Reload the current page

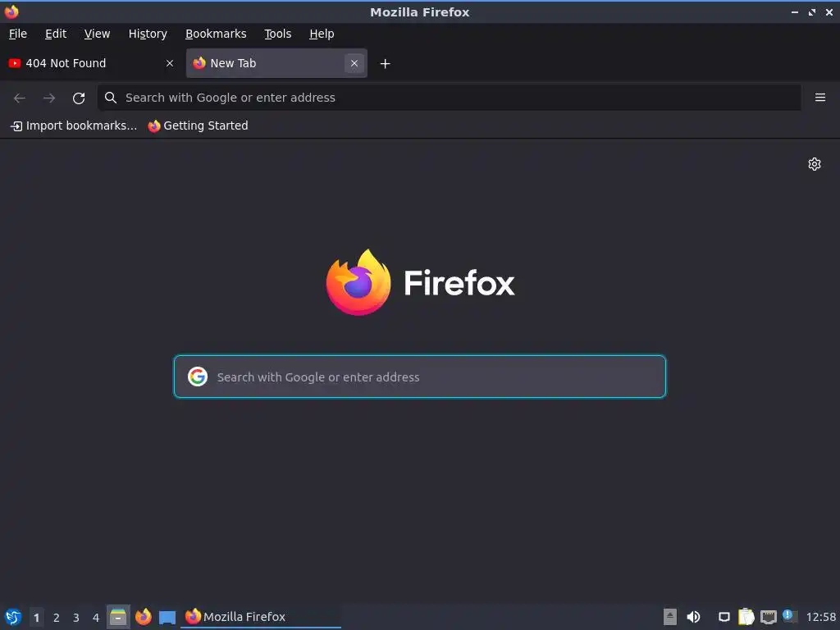79,98
